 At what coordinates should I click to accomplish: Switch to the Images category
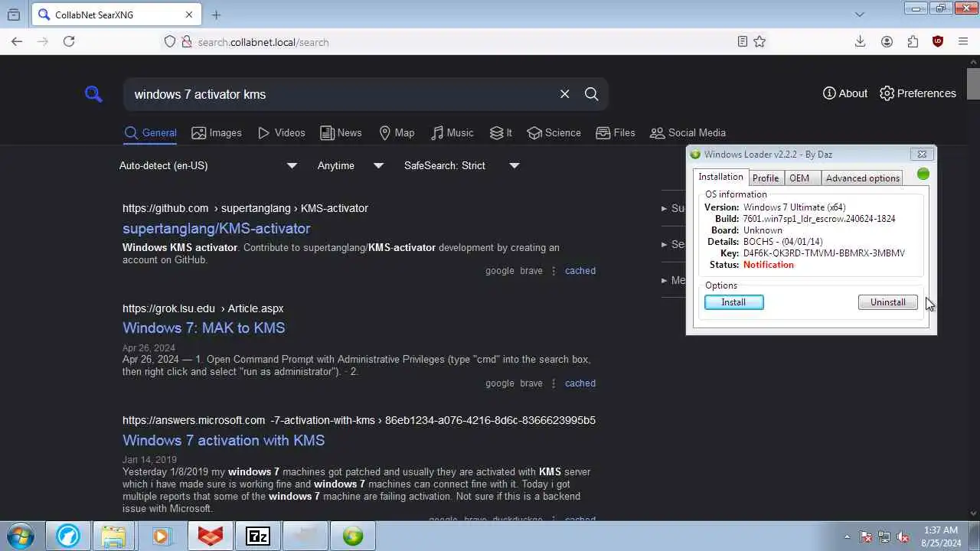[x=217, y=133]
